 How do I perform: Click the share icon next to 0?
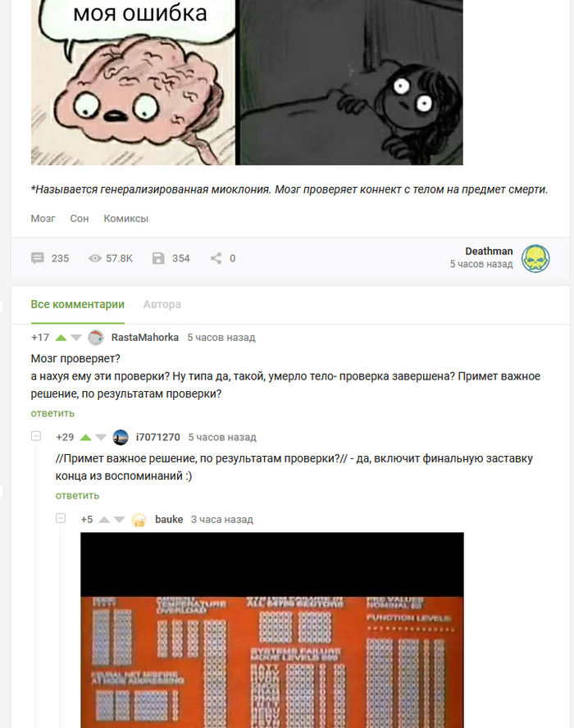[x=216, y=258]
